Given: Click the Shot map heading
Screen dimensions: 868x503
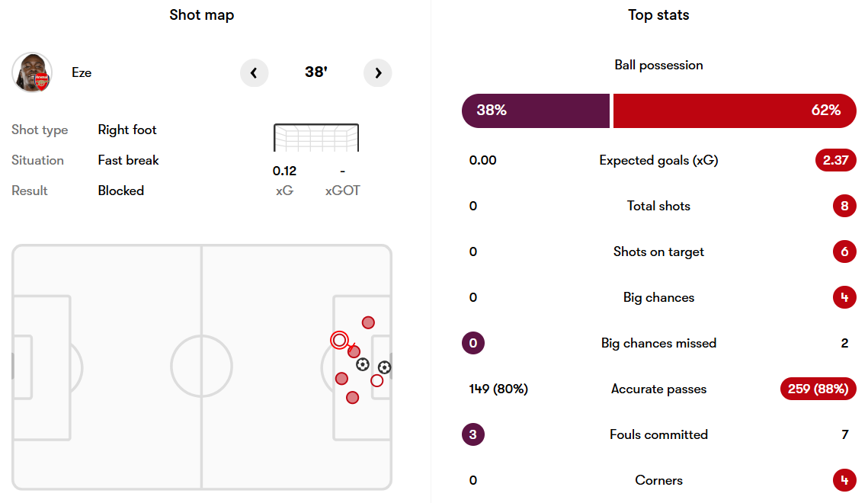Looking at the screenshot, I should click(x=202, y=15).
